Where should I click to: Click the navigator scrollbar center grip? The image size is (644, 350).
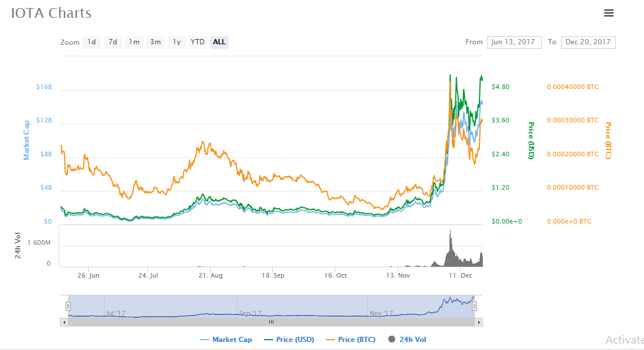(x=271, y=322)
